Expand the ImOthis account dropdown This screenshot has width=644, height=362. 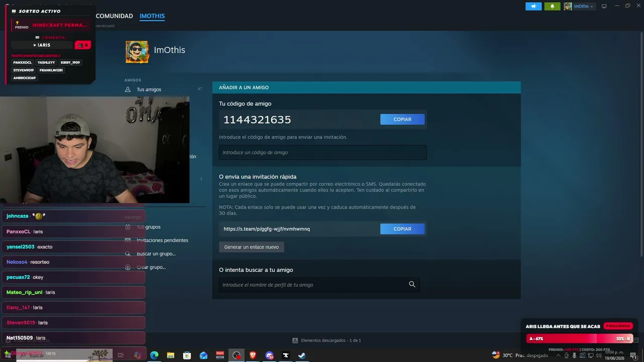[x=580, y=6]
